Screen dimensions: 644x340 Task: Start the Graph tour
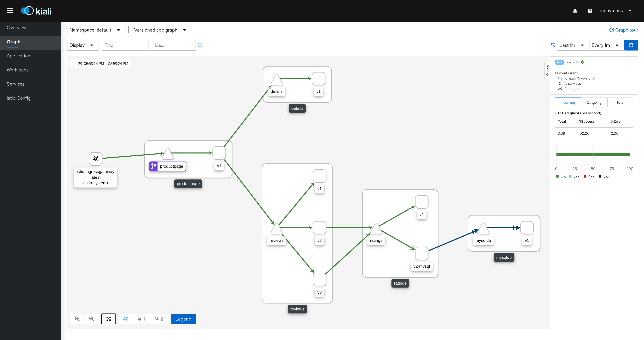pos(624,30)
